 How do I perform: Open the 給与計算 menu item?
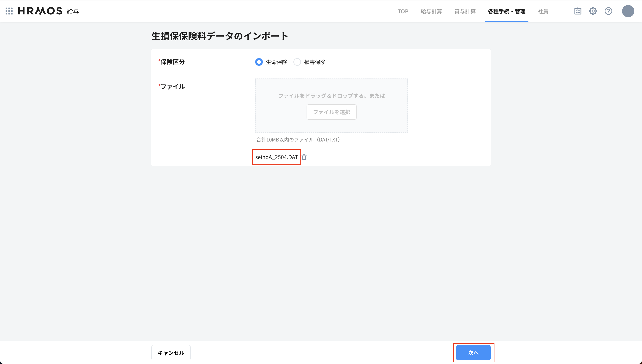(x=431, y=11)
